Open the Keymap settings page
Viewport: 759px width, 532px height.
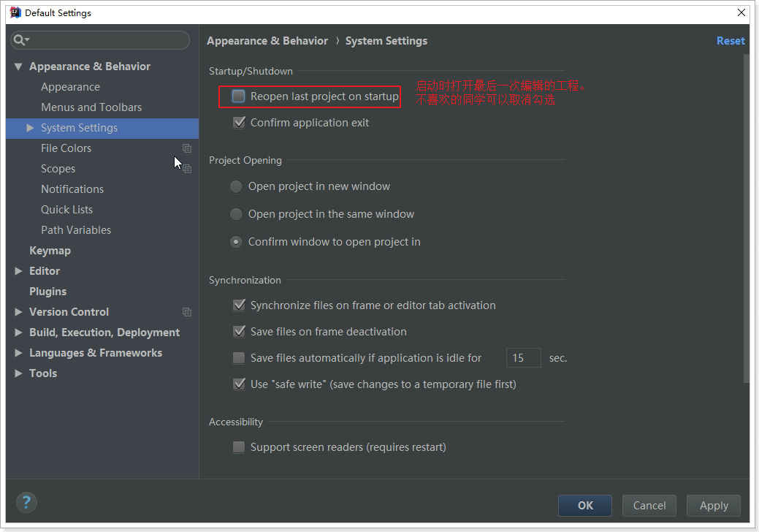[x=50, y=251]
